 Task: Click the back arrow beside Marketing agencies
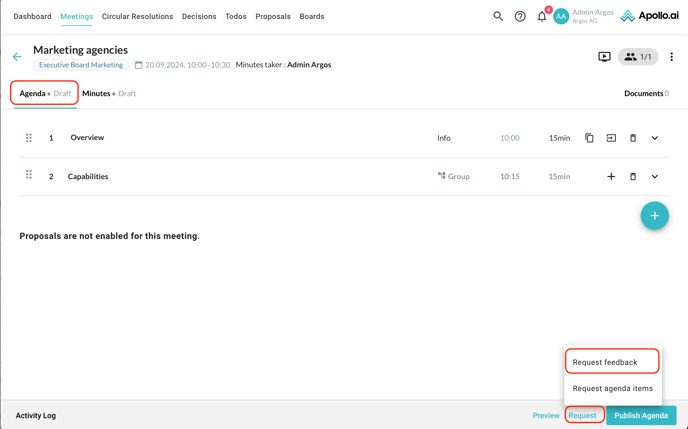tap(17, 57)
